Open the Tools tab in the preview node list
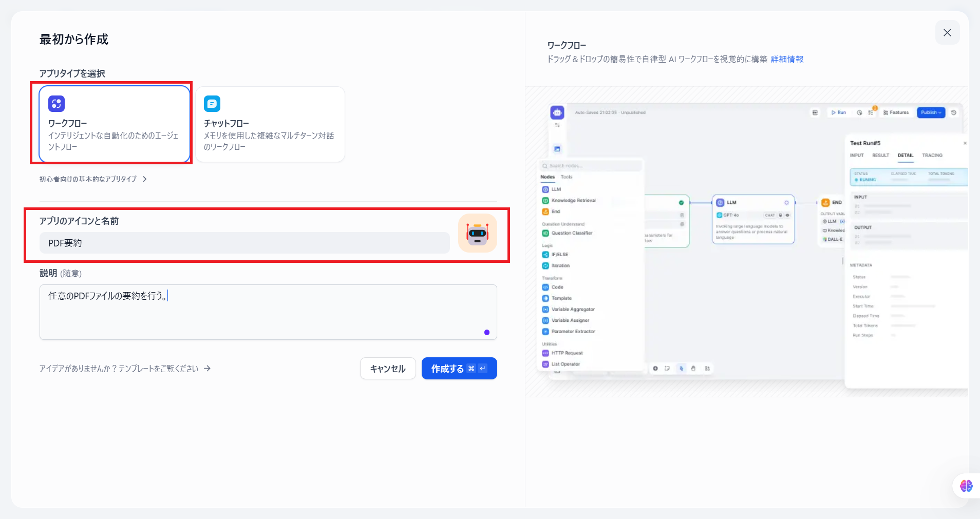Viewport: 980px width, 519px height. (x=566, y=177)
